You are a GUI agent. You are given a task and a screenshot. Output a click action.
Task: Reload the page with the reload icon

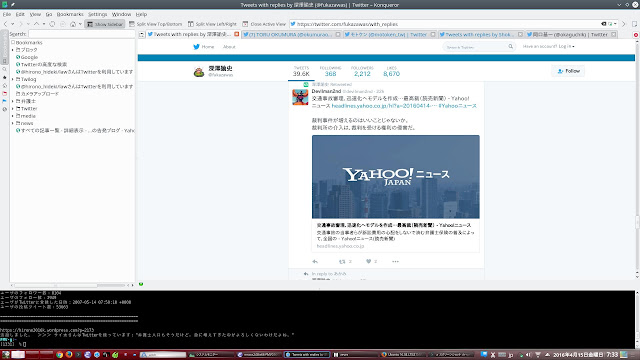tap(52, 24)
